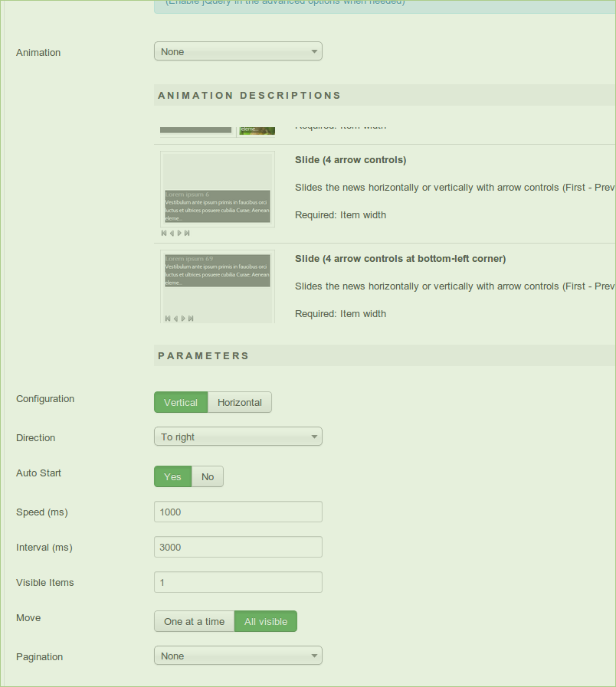Click Previous arrow under Lorem ipsum 6 preview
The height and width of the screenshot is (687, 616).
point(172,233)
